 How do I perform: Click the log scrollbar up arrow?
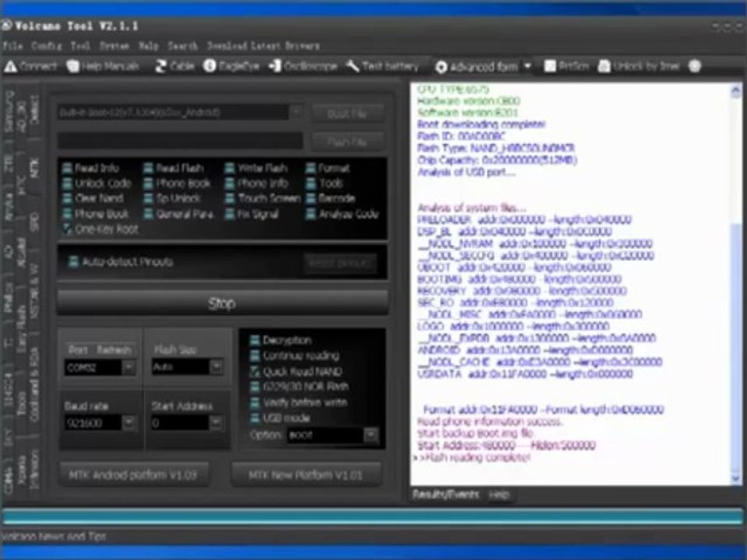[x=735, y=90]
